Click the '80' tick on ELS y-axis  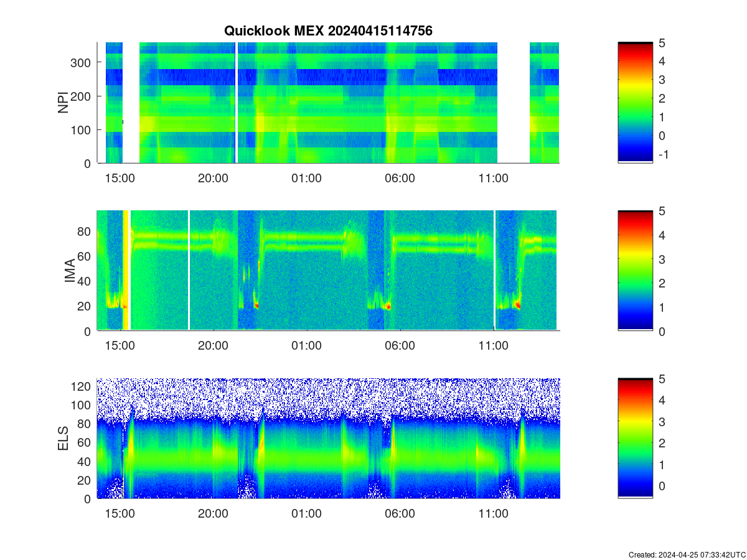point(85,423)
